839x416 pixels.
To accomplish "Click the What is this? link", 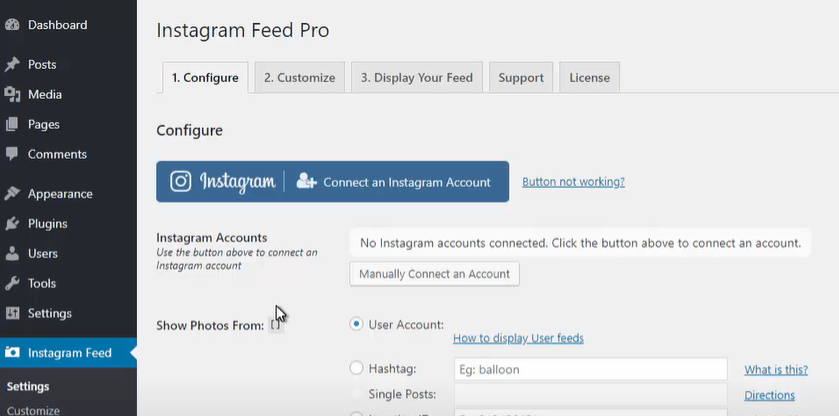I will click(x=776, y=369).
